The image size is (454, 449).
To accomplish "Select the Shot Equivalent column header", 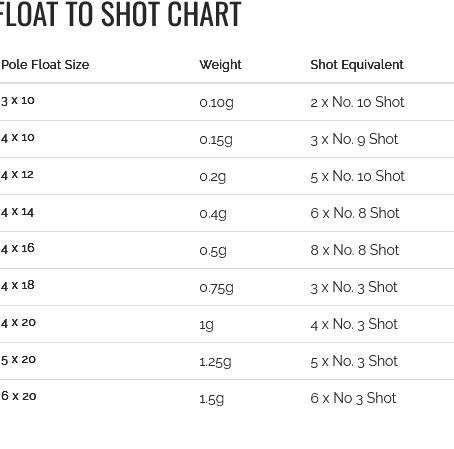I will point(357,65).
